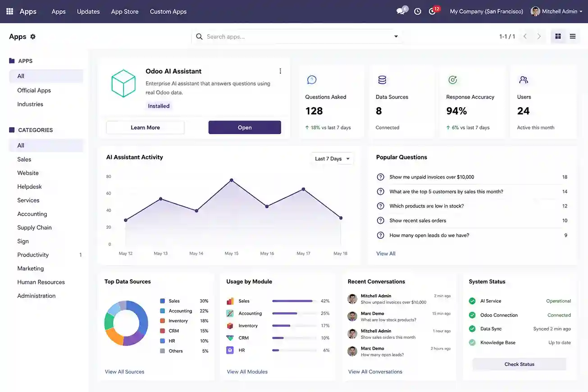Click the Odoo Connection green check icon

[472, 315]
